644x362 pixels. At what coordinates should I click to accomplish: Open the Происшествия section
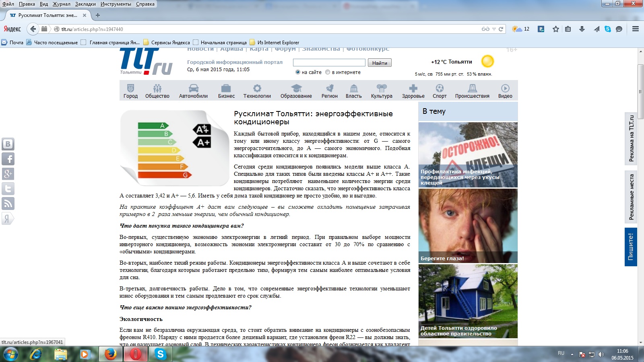472,91
